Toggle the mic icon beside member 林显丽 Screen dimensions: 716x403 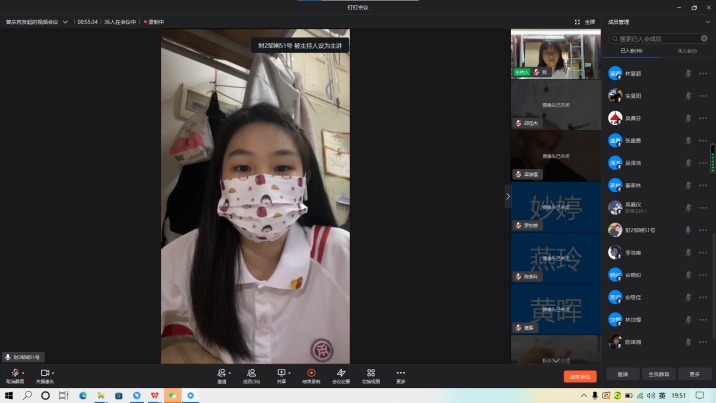(x=688, y=73)
